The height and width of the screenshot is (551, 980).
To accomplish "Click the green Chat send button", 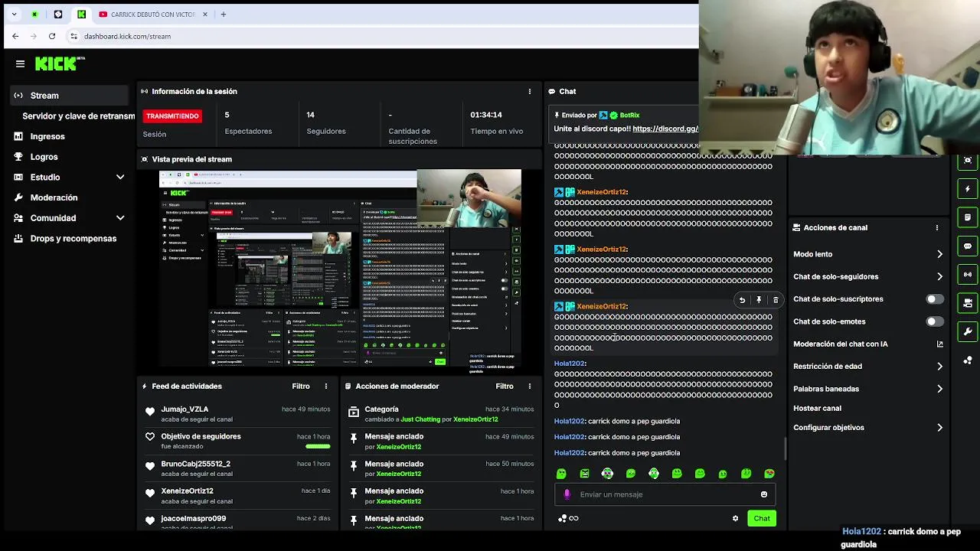I will pyautogui.click(x=762, y=519).
